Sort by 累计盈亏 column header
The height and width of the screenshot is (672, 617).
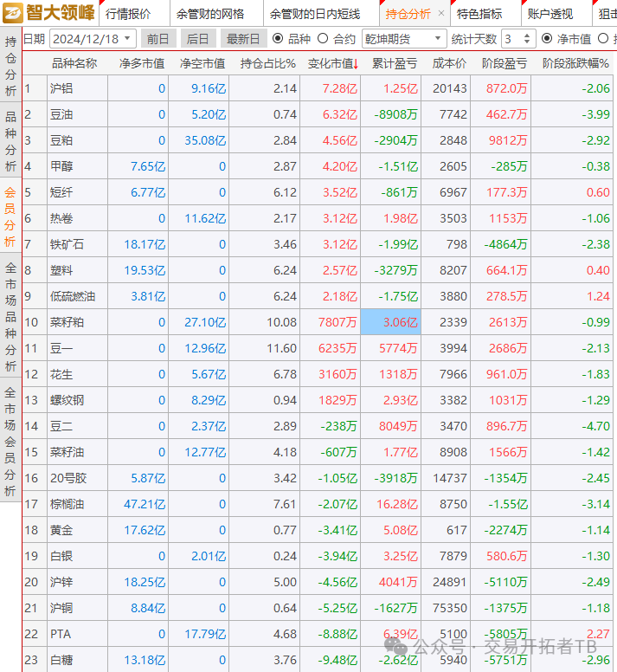point(395,63)
